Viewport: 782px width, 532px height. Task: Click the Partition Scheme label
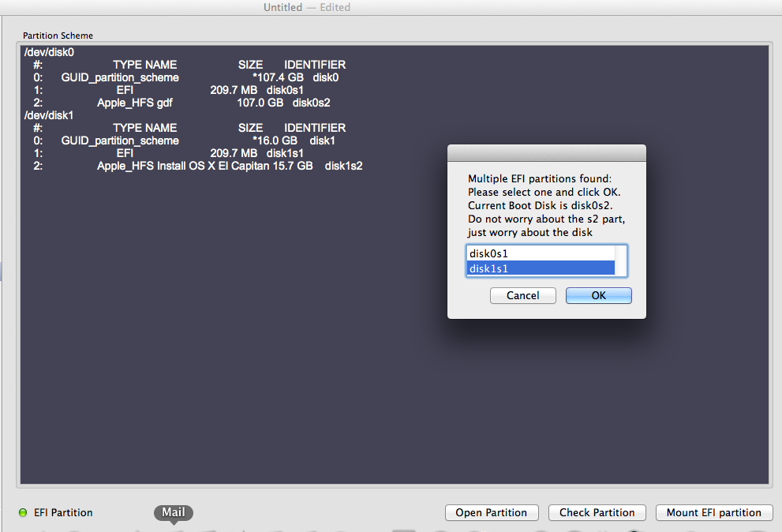pos(58,36)
